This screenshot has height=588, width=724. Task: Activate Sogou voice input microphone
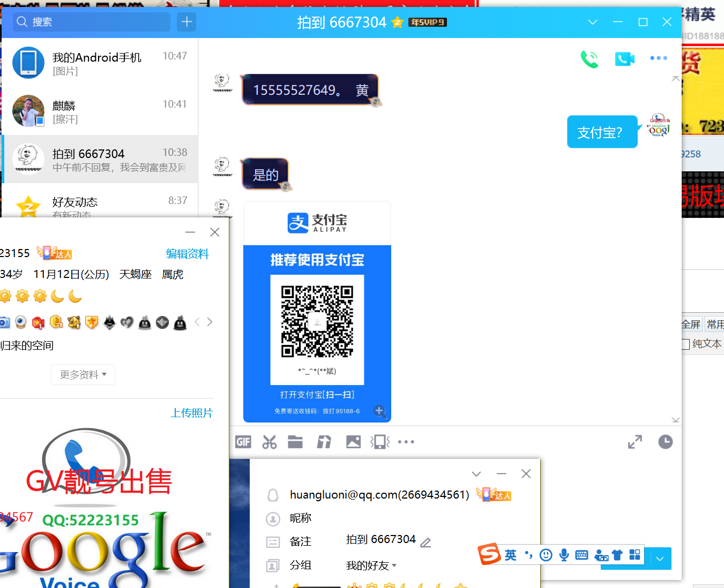click(564, 555)
